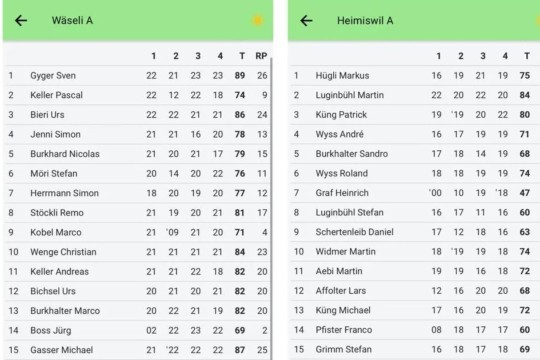Tap the yellow dot icon in Wäseli A header
The image size is (540, 360).
pos(258,21)
